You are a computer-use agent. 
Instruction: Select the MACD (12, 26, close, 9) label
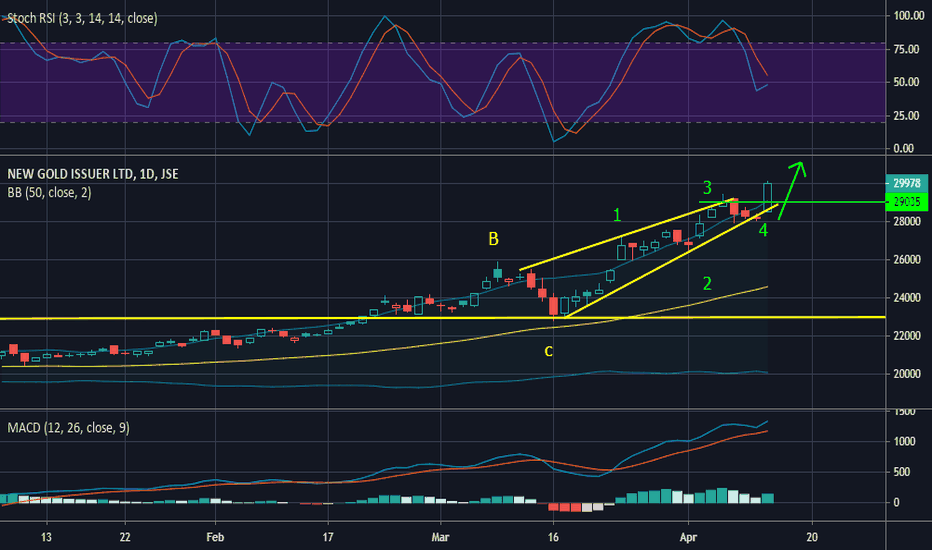click(x=68, y=428)
